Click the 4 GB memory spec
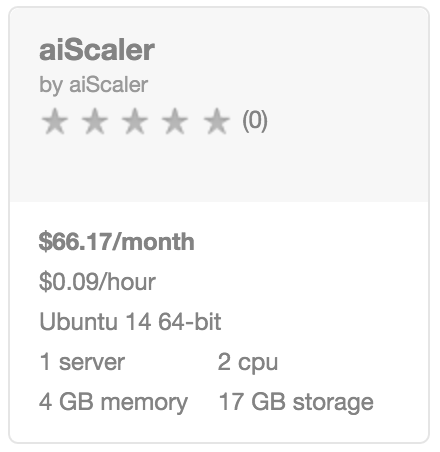This screenshot has width=440, height=452. (113, 403)
